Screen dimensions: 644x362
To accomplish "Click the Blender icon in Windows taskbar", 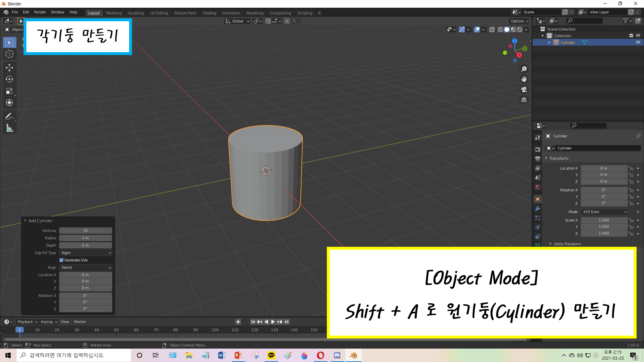I will click(x=353, y=355).
